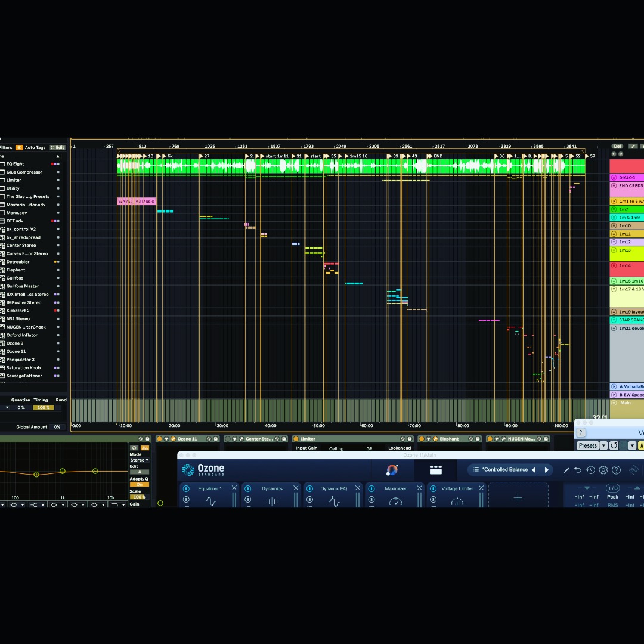Toggle the Ozone 11 device activator
644x644 pixels.
tap(160, 439)
